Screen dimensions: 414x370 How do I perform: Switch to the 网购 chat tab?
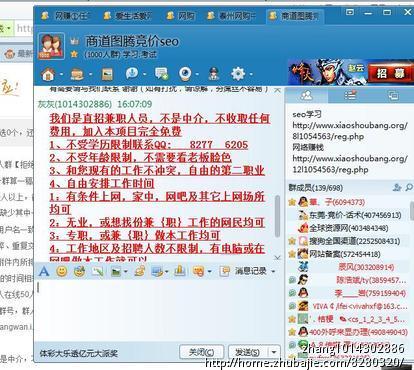pyautogui.click(x=182, y=16)
